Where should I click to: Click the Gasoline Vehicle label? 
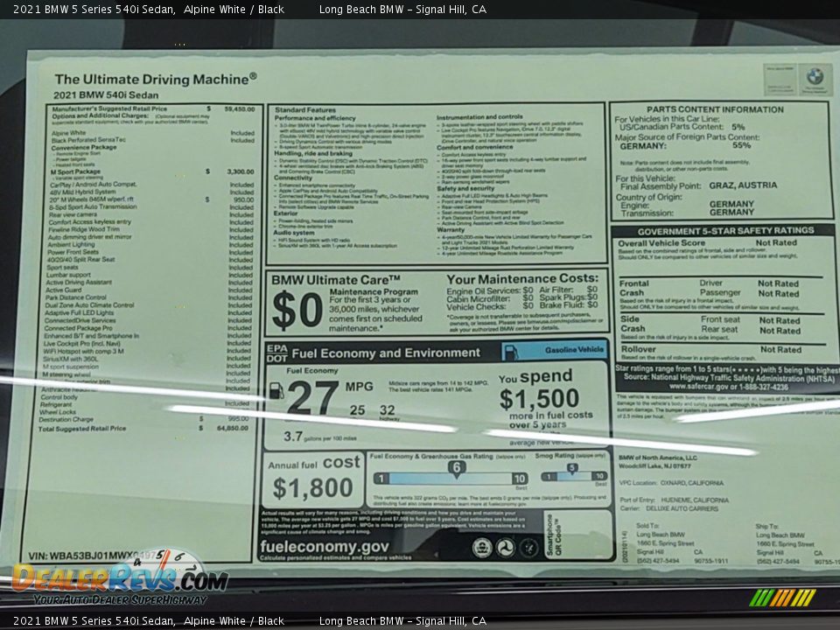click(x=574, y=350)
